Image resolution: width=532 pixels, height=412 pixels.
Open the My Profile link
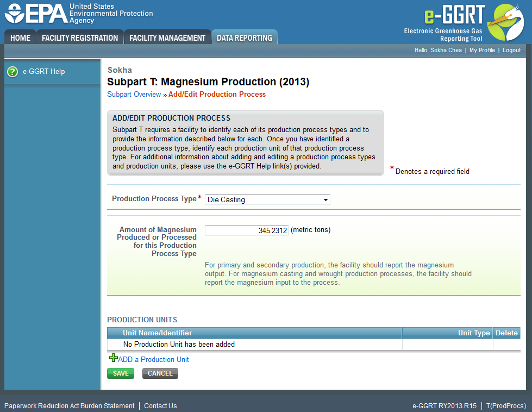(x=482, y=50)
